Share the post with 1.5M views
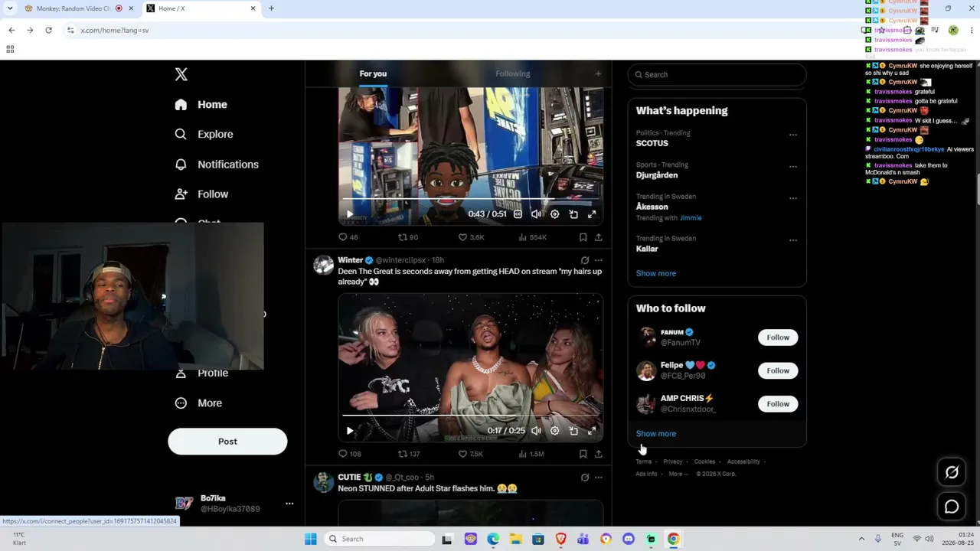 click(598, 454)
